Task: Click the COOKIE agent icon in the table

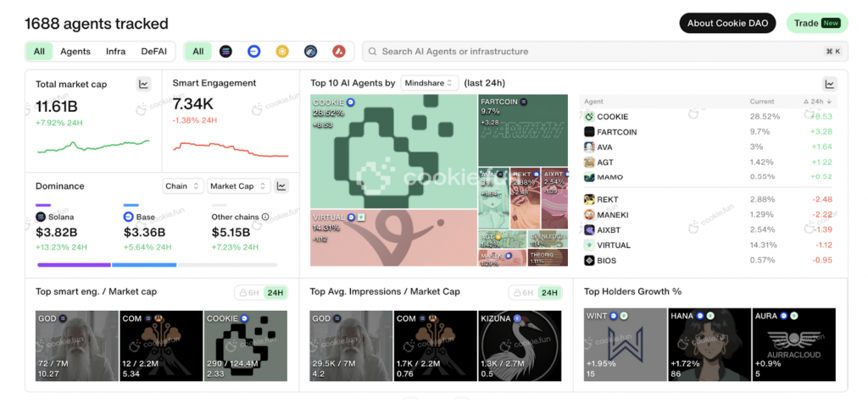Action: [x=589, y=117]
